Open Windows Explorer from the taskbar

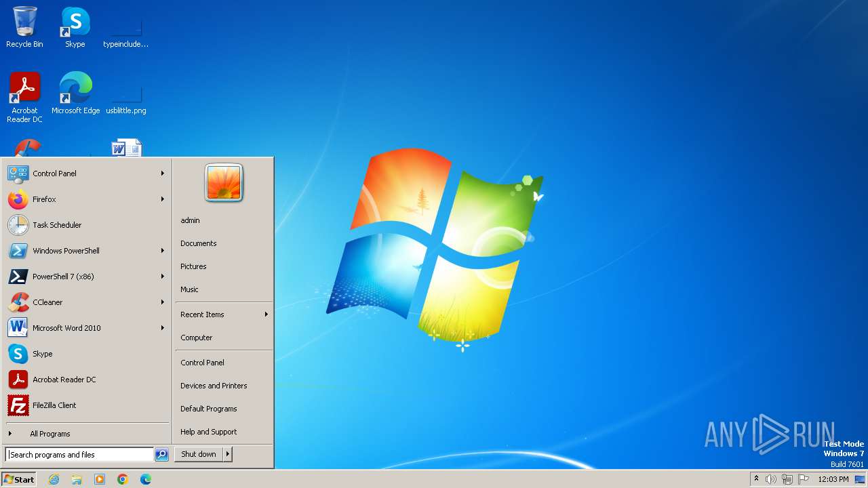pyautogui.click(x=77, y=479)
